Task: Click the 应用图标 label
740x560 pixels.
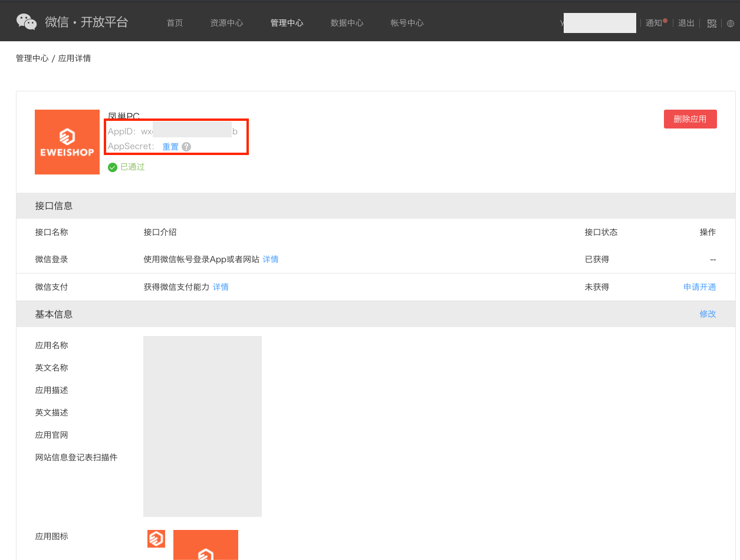Action: pos(52,536)
